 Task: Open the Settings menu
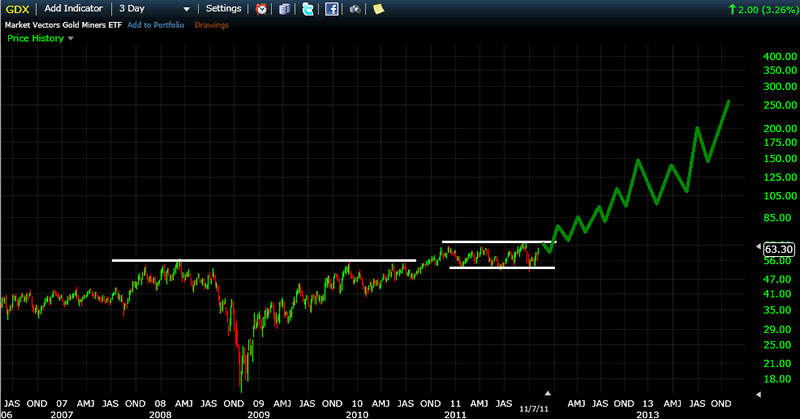[223, 9]
